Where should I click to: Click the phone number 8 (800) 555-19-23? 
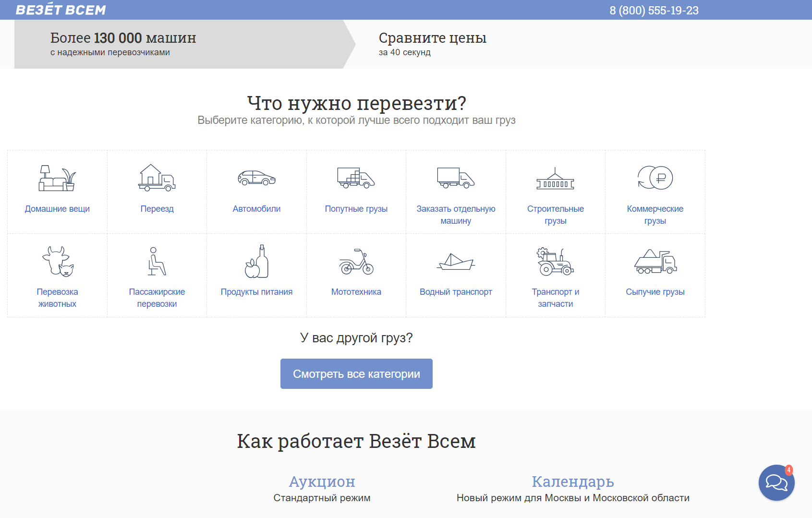click(x=654, y=11)
